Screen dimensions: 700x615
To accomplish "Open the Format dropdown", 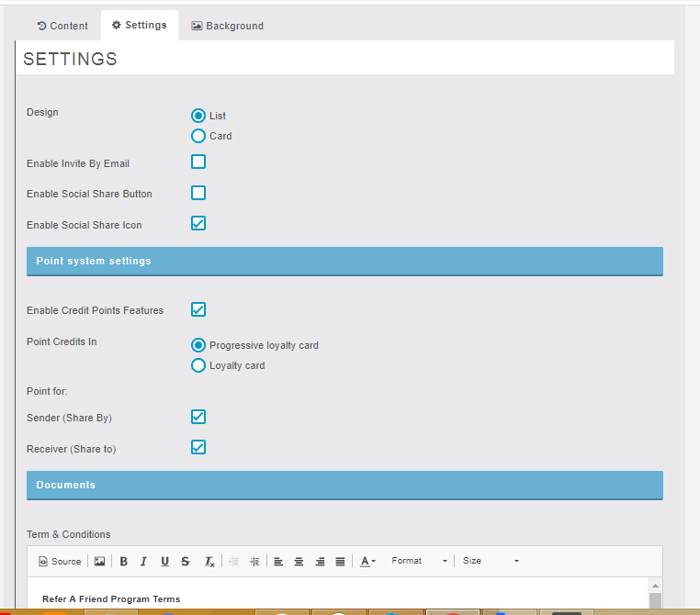I will 419,561.
